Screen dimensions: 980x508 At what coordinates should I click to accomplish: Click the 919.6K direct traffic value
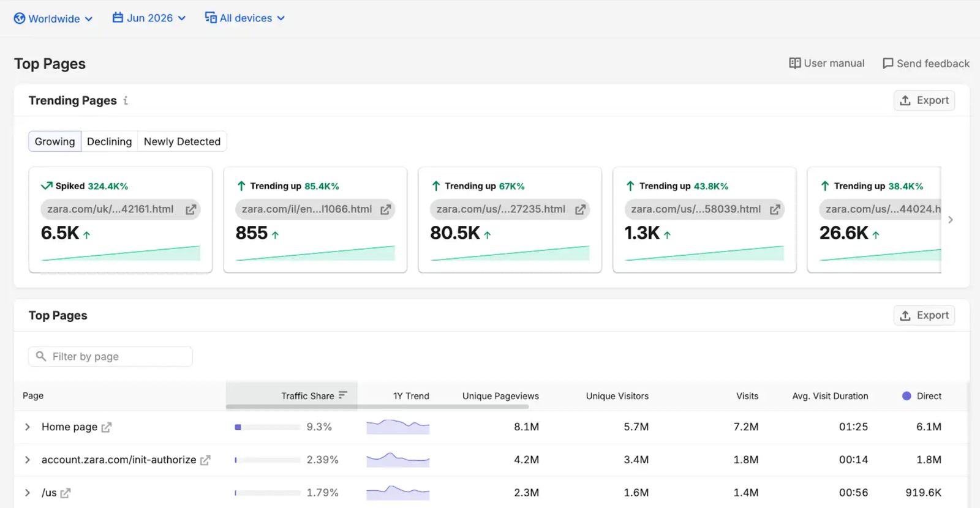[924, 493]
